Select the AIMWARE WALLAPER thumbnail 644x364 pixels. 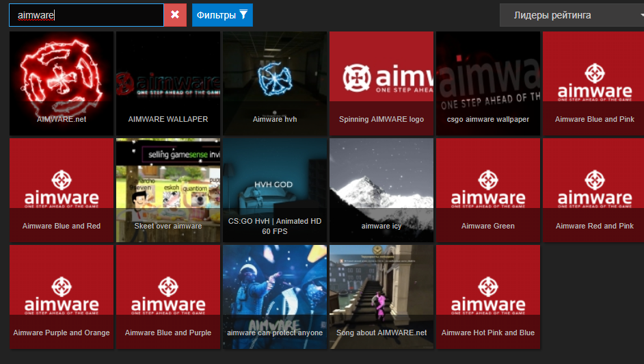tap(168, 83)
